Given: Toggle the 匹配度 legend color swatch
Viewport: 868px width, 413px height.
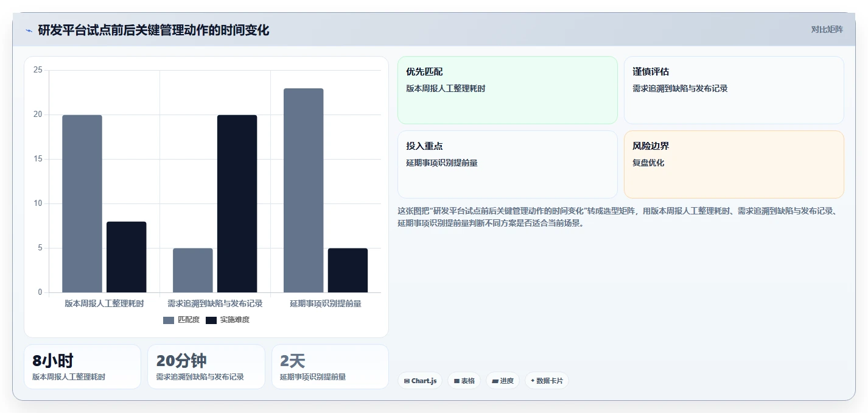Looking at the screenshot, I should coord(169,320).
